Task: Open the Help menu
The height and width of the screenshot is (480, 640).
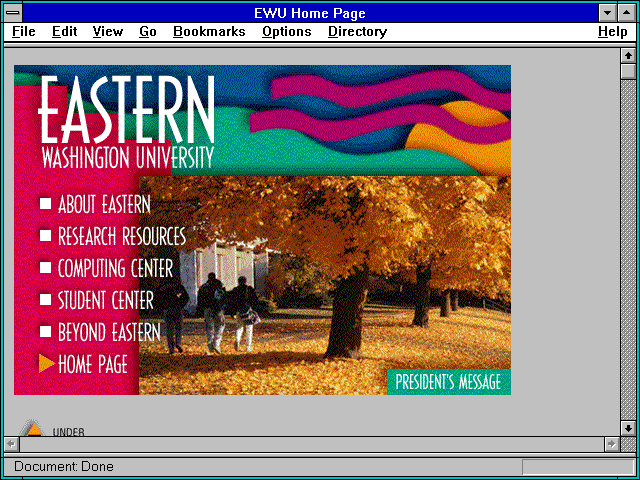Action: [613, 31]
